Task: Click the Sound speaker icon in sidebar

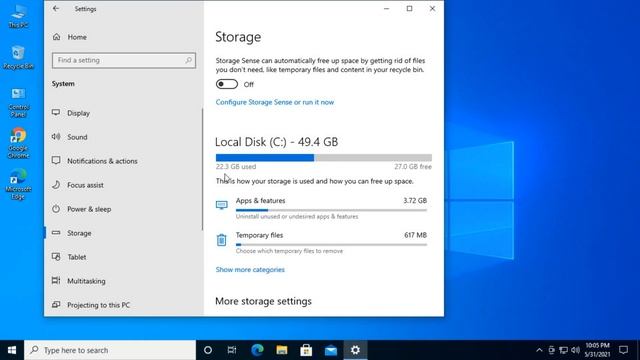Action: coord(56,137)
